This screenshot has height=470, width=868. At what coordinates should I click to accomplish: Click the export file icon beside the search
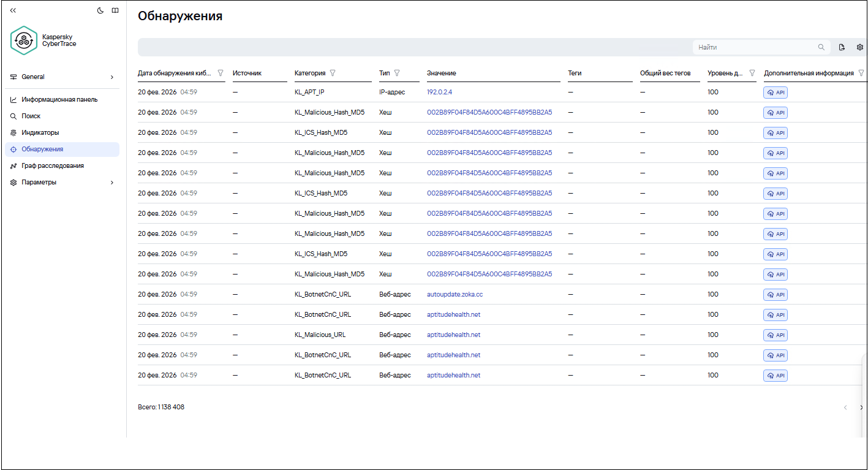point(842,47)
